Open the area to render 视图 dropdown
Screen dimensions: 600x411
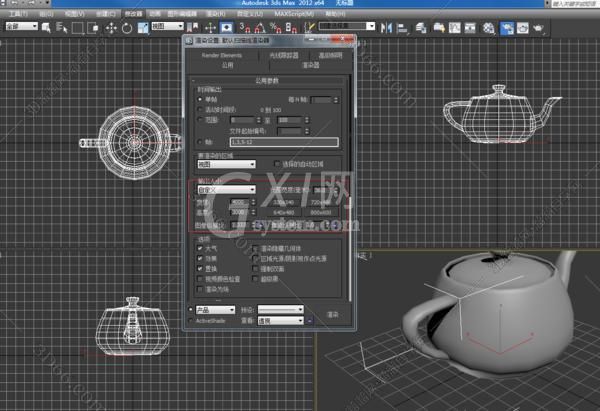[x=227, y=164]
